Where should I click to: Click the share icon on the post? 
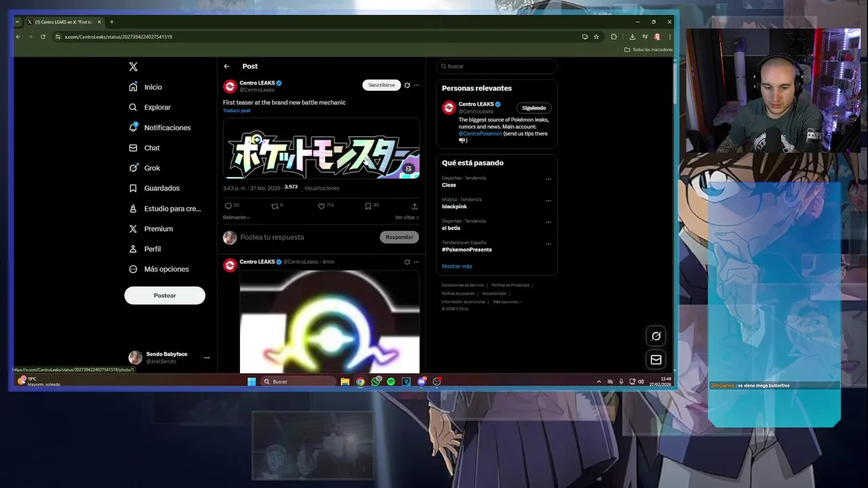(x=414, y=206)
